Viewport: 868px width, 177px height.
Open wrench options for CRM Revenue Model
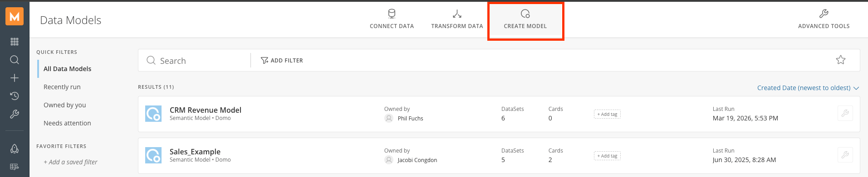point(845,113)
